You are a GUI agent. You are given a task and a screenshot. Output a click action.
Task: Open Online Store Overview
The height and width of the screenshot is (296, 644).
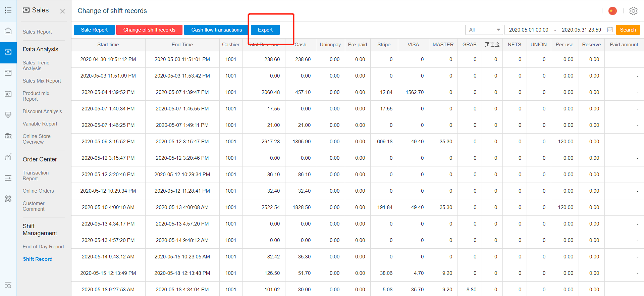pyautogui.click(x=37, y=139)
